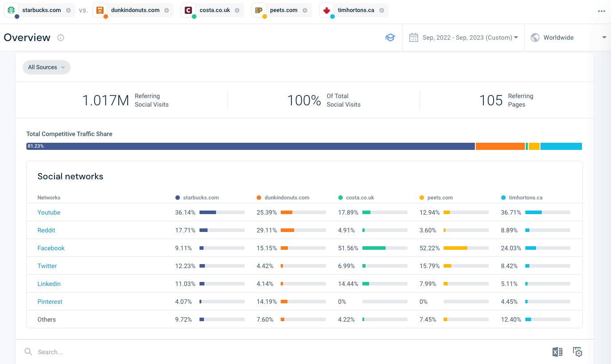Open the Worldwide country dropdown

tap(568, 37)
